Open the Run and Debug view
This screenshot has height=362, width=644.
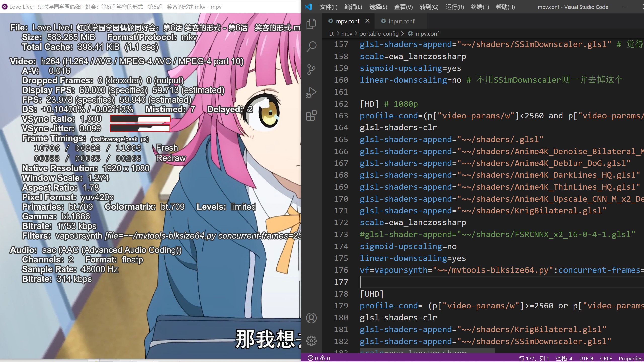(311, 92)
